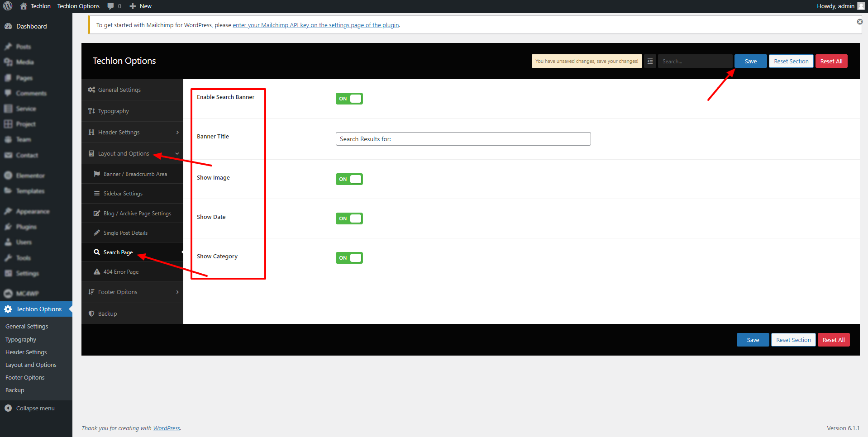
Task: Open Sidebar Settings panel section
Action: (123, 194)
